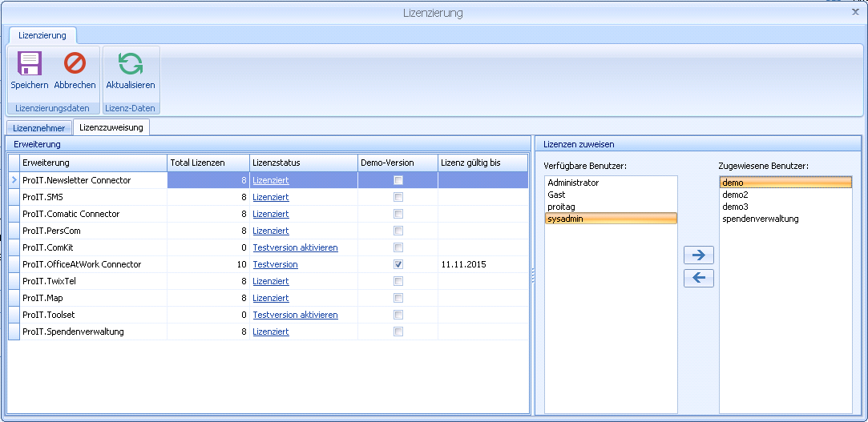Click the Abbrechen cancel icon

[x=75, y=64]
